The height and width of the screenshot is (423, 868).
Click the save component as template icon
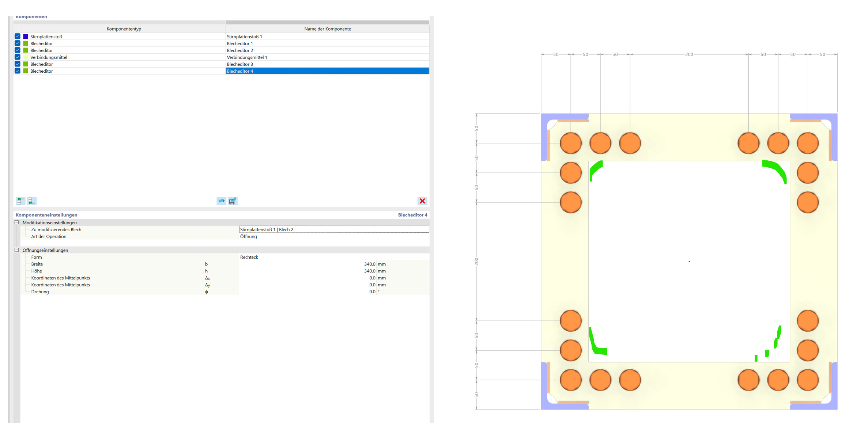coord(233,201)
